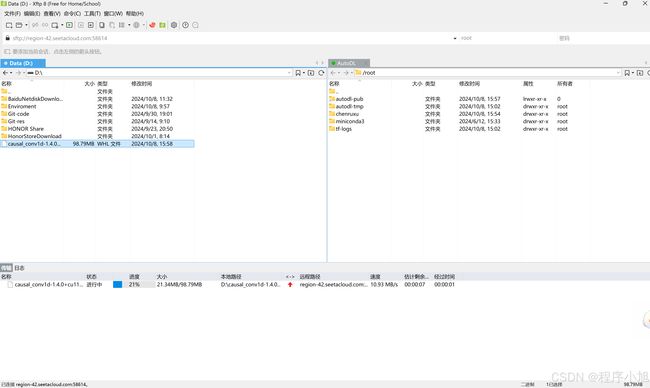This screenshot has width=650, height=388.
Task: Expand the host address dropdown arrow
Action: [455, 38]
